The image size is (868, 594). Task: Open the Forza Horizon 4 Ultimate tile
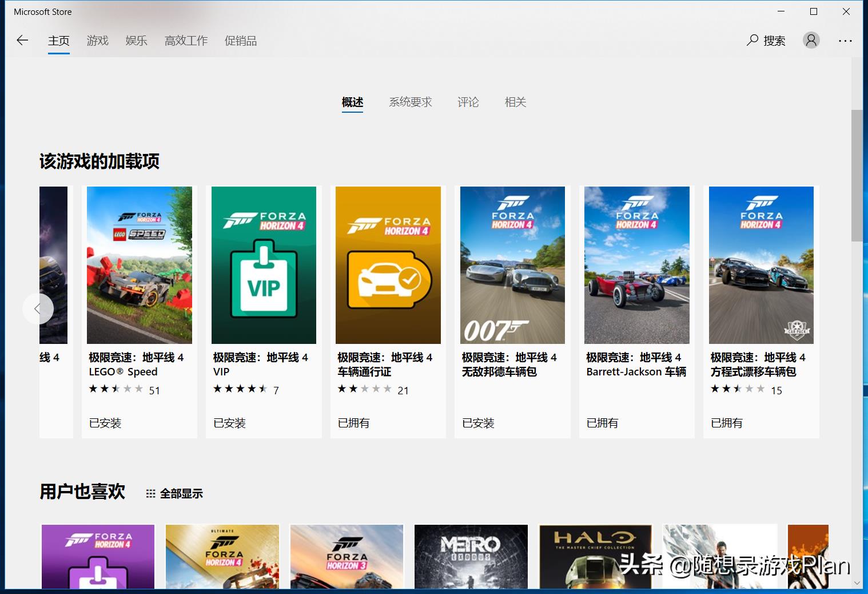[x=222, y=557]
